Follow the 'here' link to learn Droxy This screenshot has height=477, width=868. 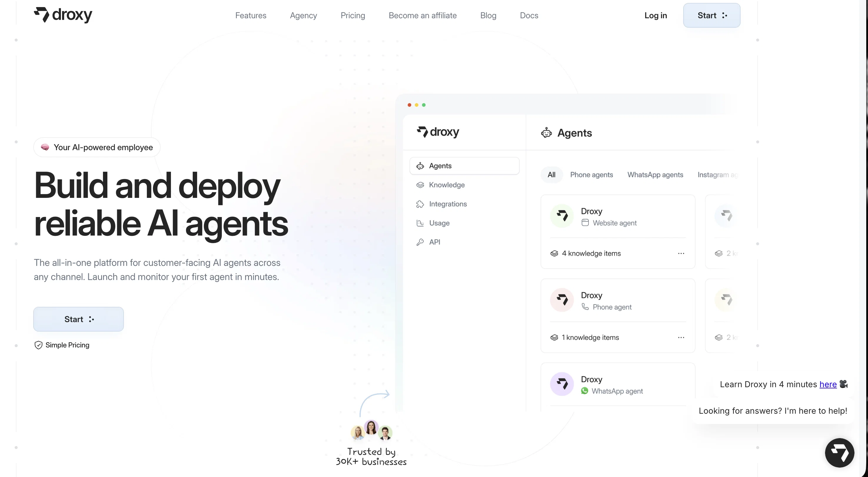(828, 384)
